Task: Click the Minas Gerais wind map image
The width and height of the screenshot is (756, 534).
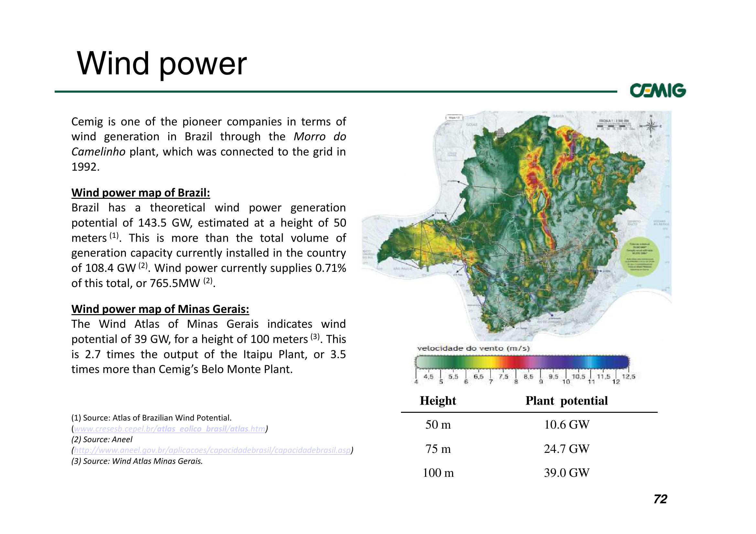Action: tap(517, 226)
